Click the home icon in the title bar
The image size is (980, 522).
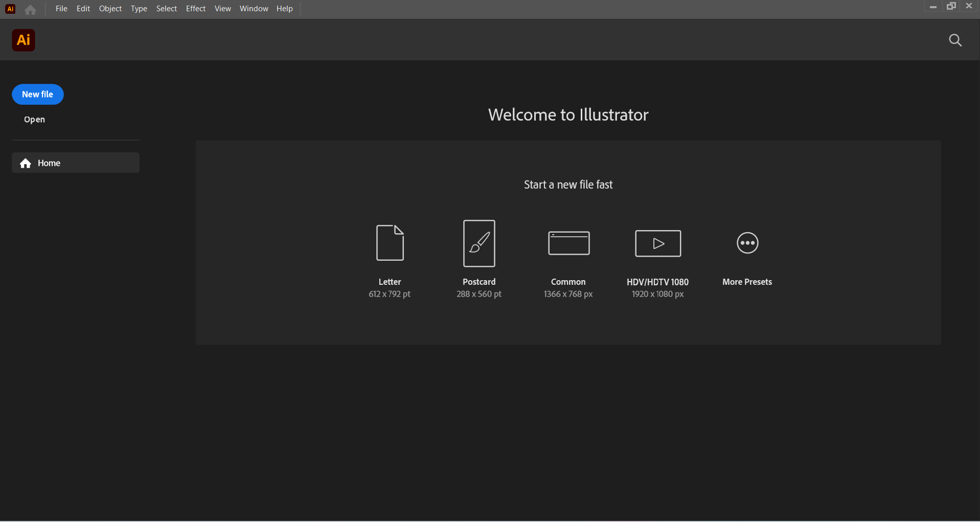pyautogui.click(x=30, y=9)
